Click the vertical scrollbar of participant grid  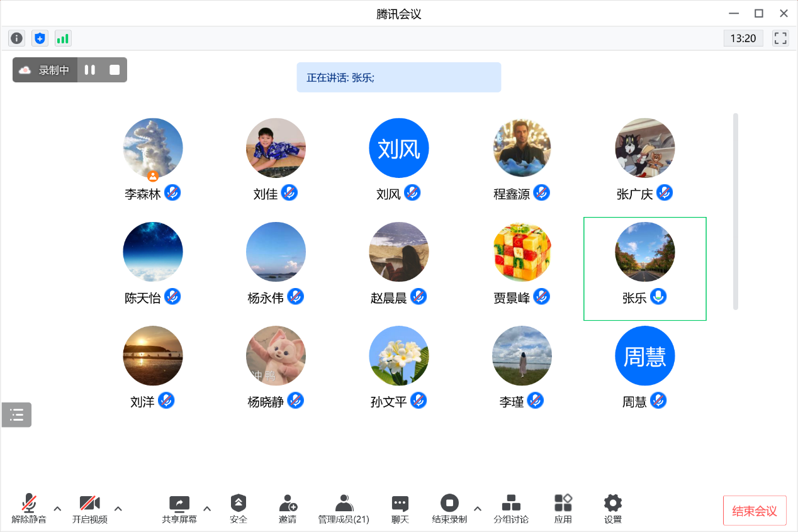coord(736,211)
